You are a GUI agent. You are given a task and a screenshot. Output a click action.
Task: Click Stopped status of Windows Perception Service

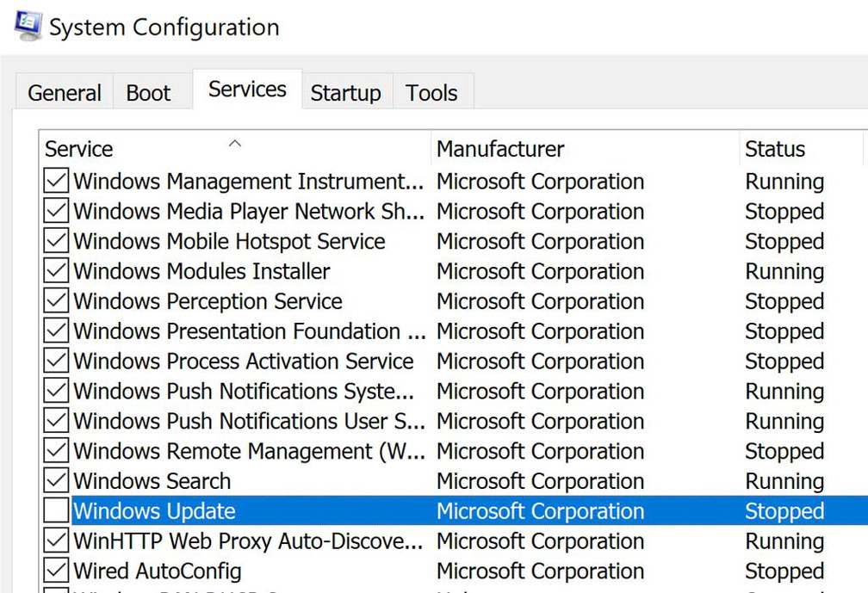784,301
